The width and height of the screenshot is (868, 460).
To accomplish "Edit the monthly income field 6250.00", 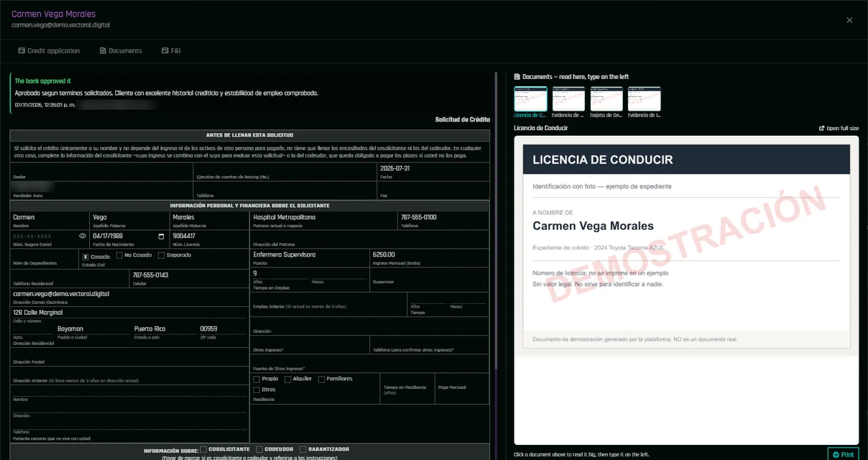I will (429, 254).
